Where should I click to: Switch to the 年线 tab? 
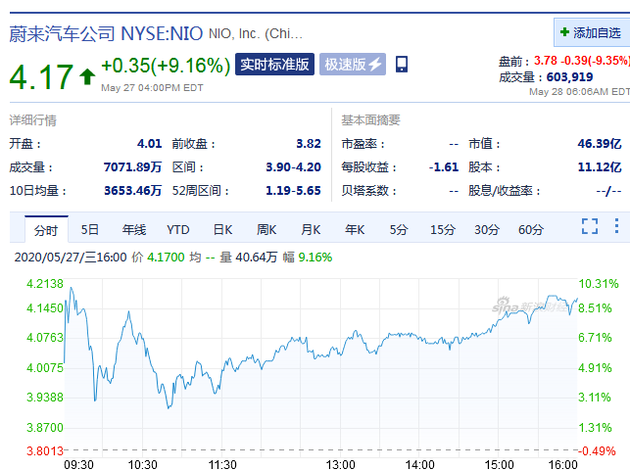coord(134,230)
